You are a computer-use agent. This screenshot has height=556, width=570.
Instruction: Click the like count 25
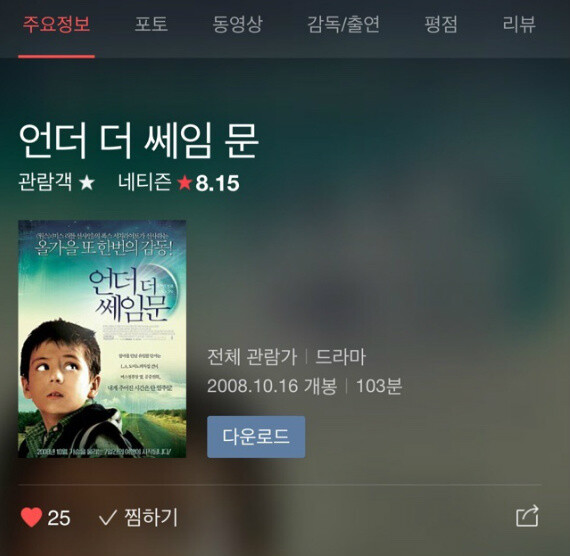click(59, 518)
